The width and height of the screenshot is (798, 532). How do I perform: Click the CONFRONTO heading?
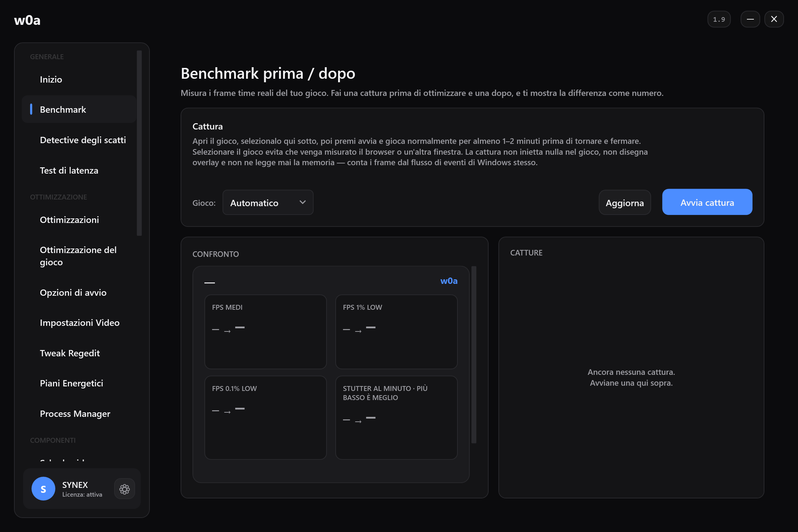click(x=216, y=254)
